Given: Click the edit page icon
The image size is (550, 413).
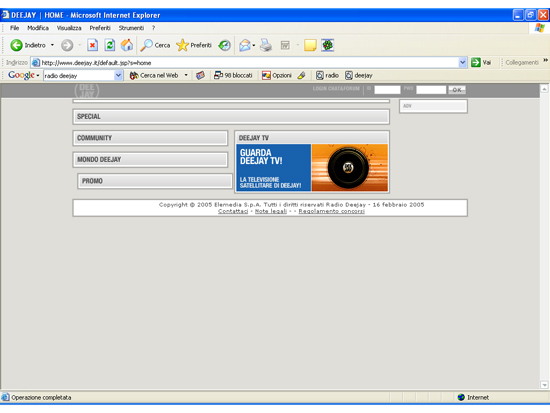Looking at the screenshot, I should coord(285,45).
